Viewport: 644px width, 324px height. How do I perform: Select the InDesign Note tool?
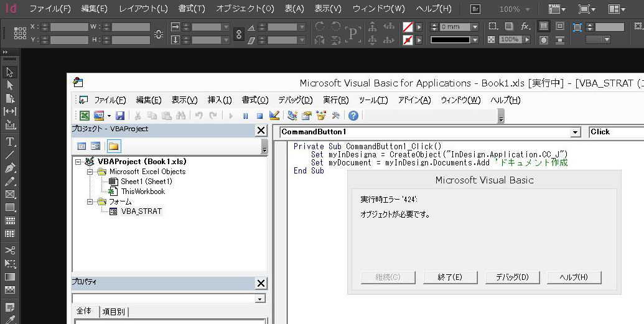(x=10, y=307)
